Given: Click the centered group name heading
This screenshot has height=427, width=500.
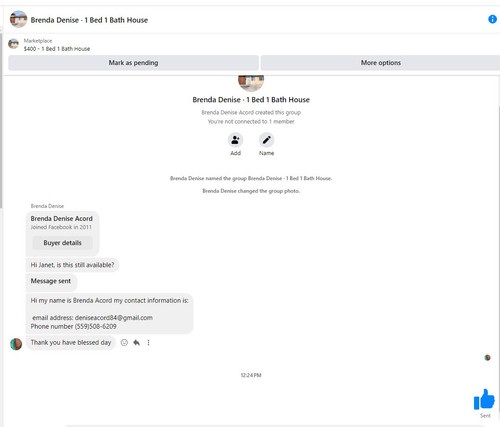Looking at the screenshot, I should 251,100.
